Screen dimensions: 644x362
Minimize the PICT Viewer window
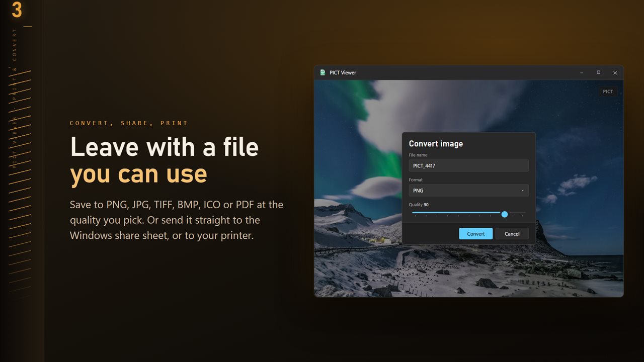(582, 72)
